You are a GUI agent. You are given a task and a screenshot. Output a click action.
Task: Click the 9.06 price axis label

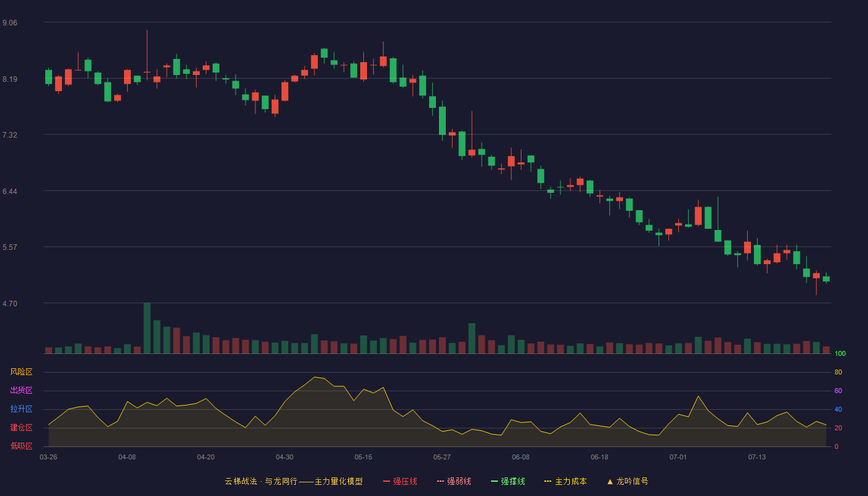click(10, 23)
